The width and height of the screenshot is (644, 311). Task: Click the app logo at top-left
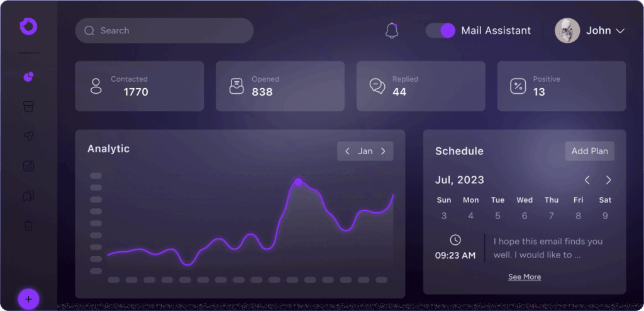[28, 26]
